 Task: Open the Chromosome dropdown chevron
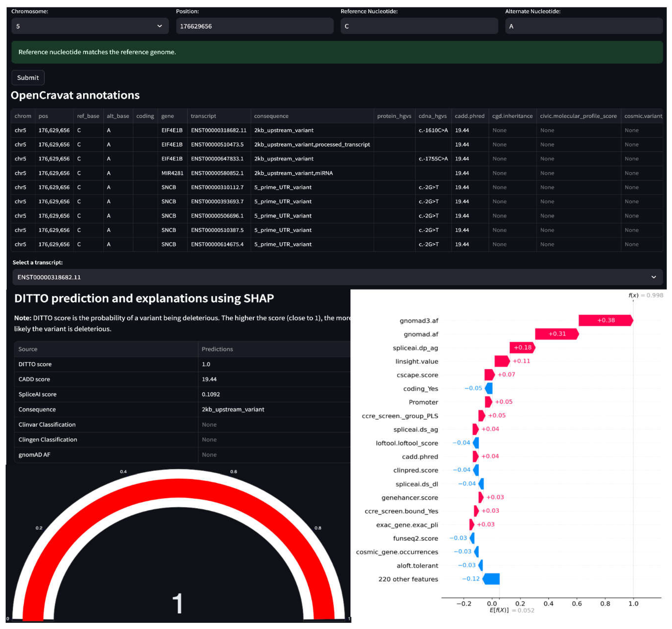pyautogui.click(x=160, y=26)
